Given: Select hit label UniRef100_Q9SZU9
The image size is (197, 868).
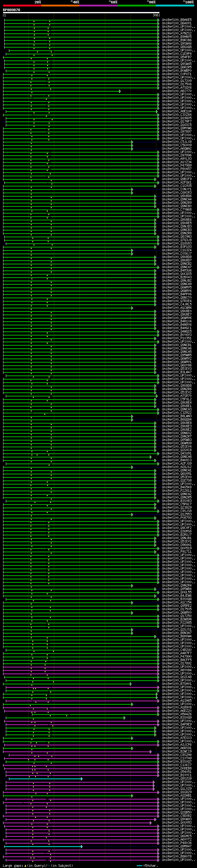Looking at the screenshot, I should [177, 778].
